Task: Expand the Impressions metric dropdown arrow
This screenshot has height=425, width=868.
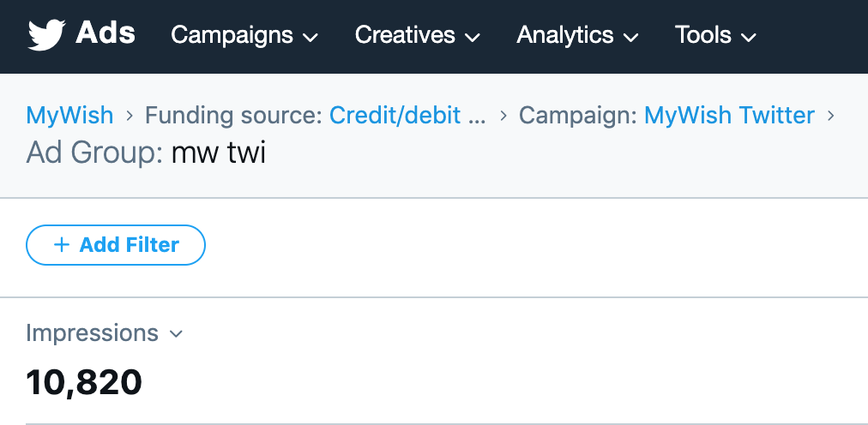Action: pos(177,334)
